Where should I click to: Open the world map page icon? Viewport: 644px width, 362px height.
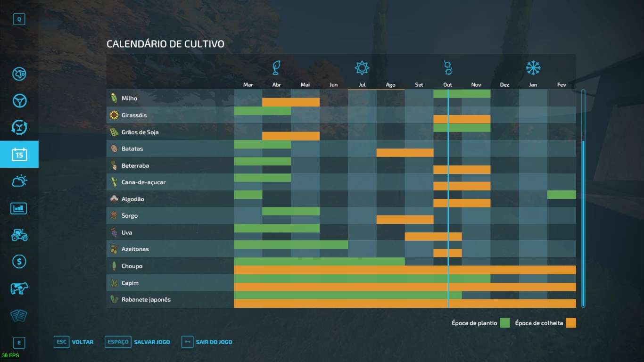pyautogui.click(x=19, y=74)
